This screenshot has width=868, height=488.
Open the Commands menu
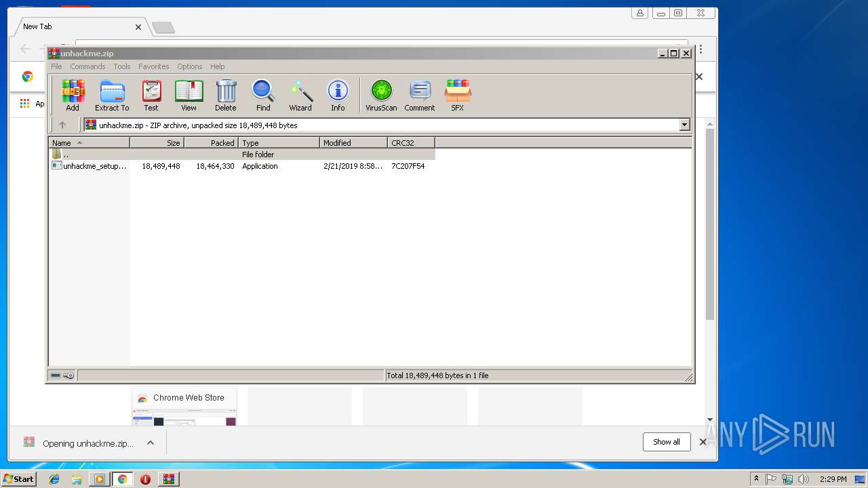(87, 66)
